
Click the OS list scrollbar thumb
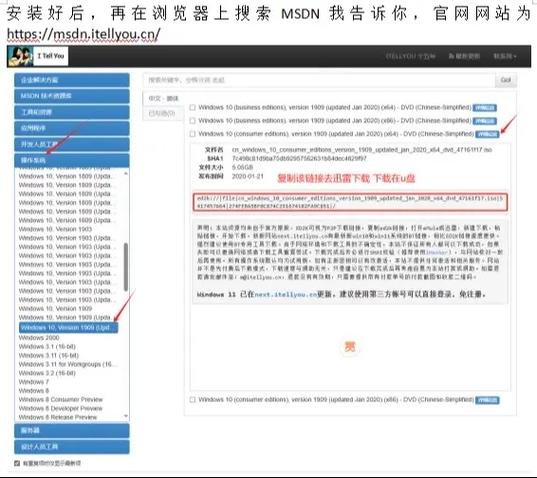pyautogui.click(x=126, y=267)
